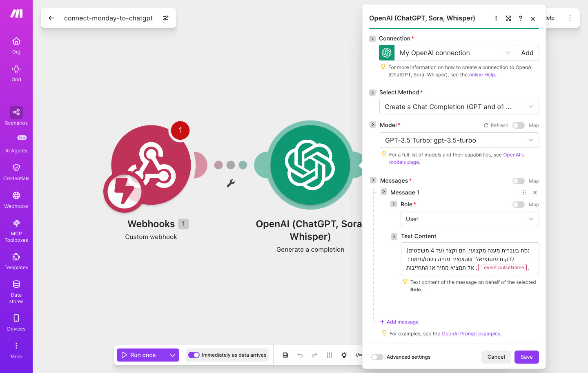Go to Scenarios in the sidebar
This screenshot has width=588, height=373.
click(x=16, y=116)
